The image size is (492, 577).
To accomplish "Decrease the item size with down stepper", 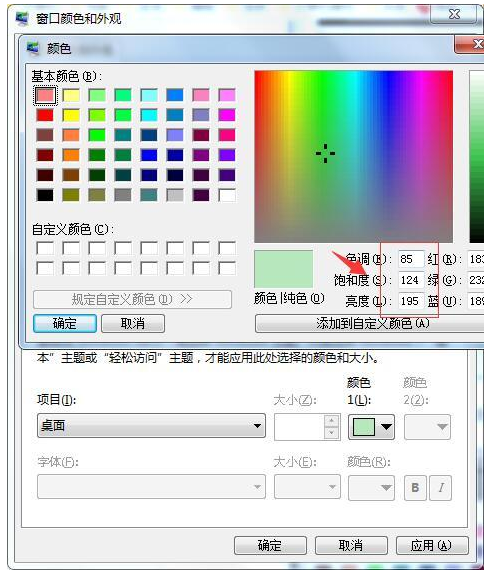I will (332, 433).
